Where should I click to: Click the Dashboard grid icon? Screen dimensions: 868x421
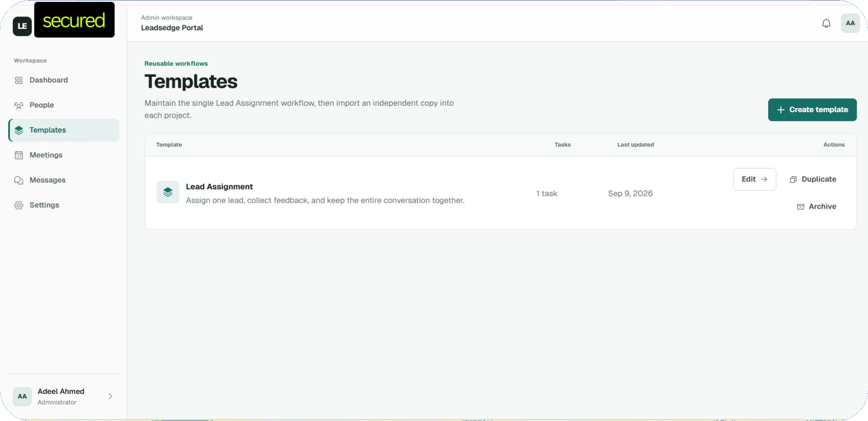(x=19, y=80)
